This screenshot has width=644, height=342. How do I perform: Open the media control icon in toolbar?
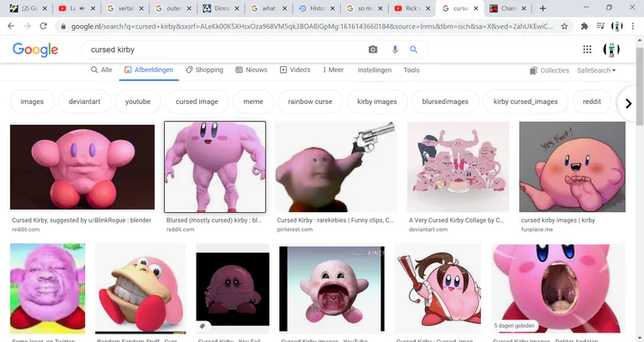point(600,27)
